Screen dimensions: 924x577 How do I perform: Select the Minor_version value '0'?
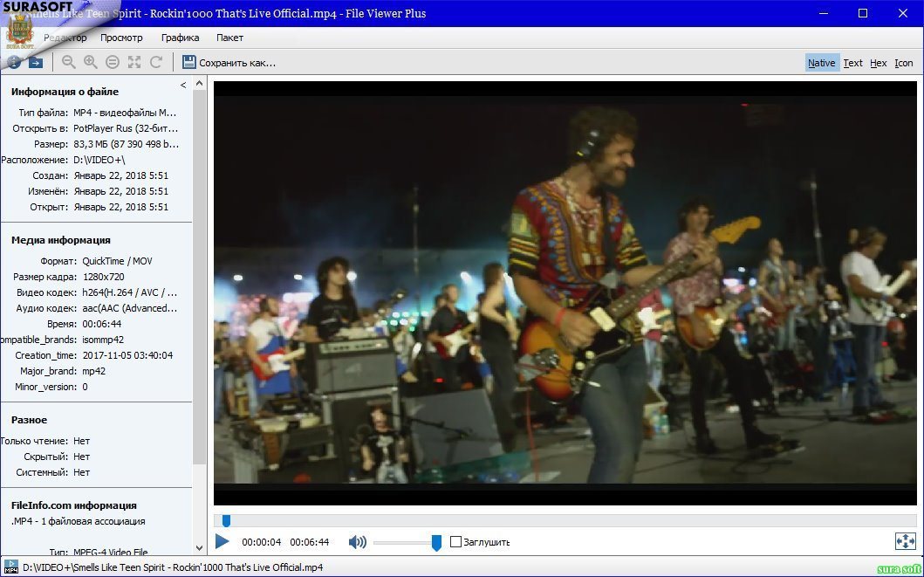click(x=85, y=387)
